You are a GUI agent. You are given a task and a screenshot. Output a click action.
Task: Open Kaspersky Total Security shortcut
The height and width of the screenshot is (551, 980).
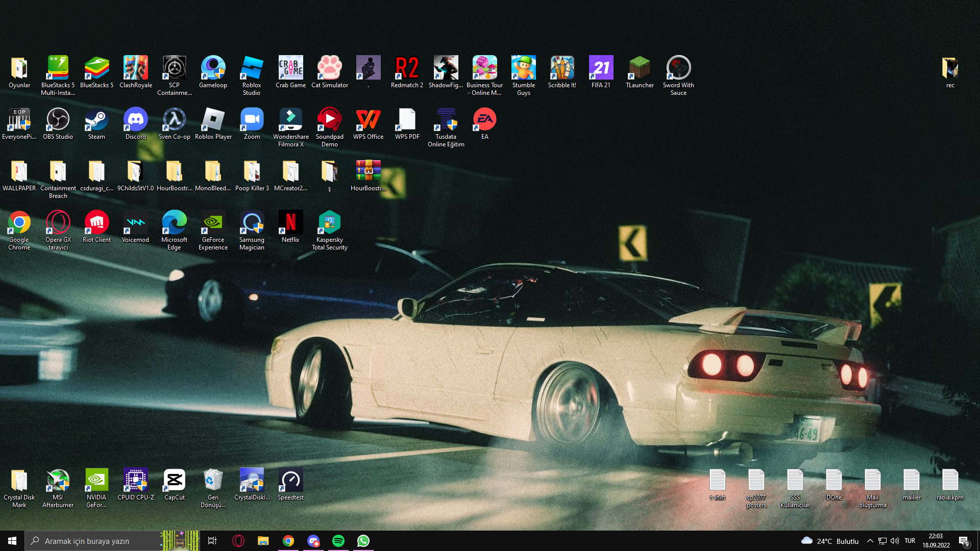pyautogui.click(x=329, y=230)
